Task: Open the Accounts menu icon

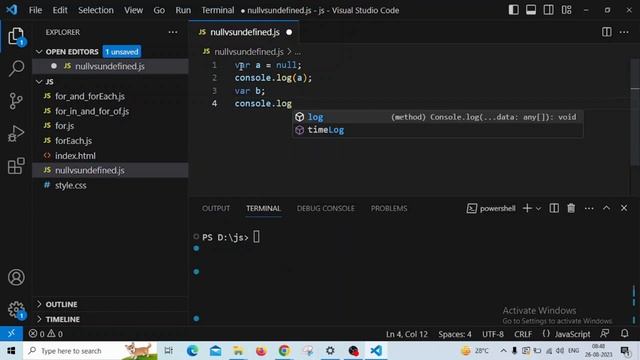Action: point(16,277)
